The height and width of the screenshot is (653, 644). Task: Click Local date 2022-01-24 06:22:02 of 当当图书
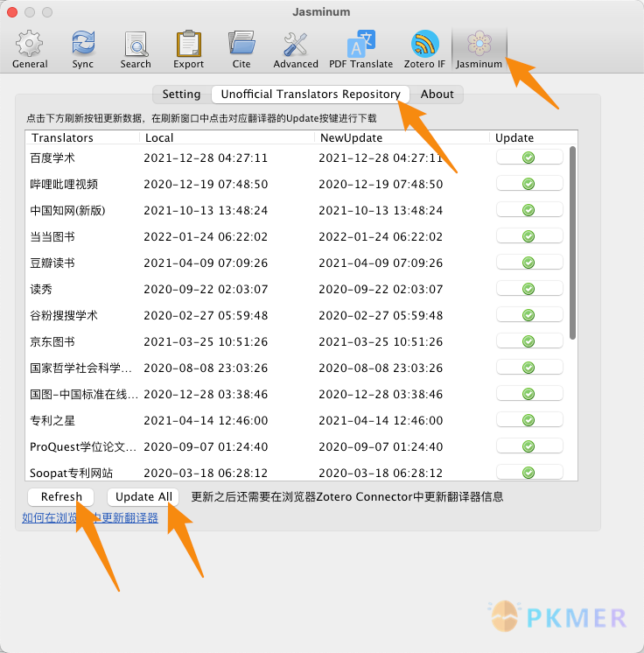point(206,236)
